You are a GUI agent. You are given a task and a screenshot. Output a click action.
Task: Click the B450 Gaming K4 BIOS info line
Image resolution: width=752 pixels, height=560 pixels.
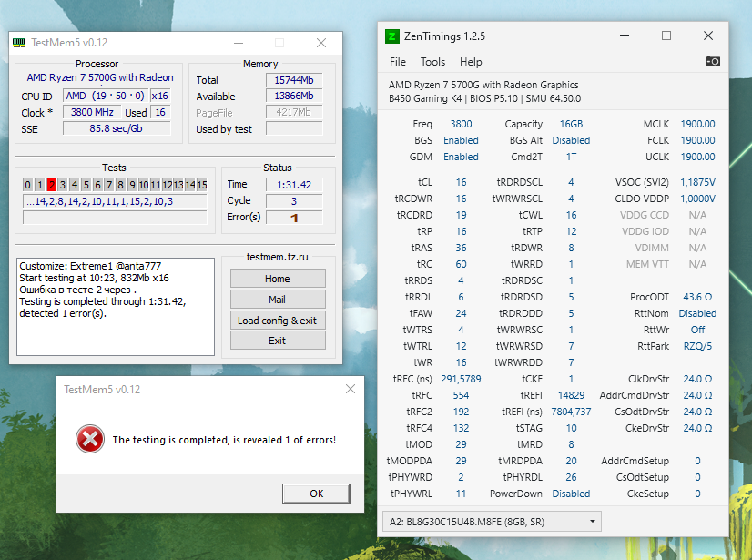tap(484, 98)
